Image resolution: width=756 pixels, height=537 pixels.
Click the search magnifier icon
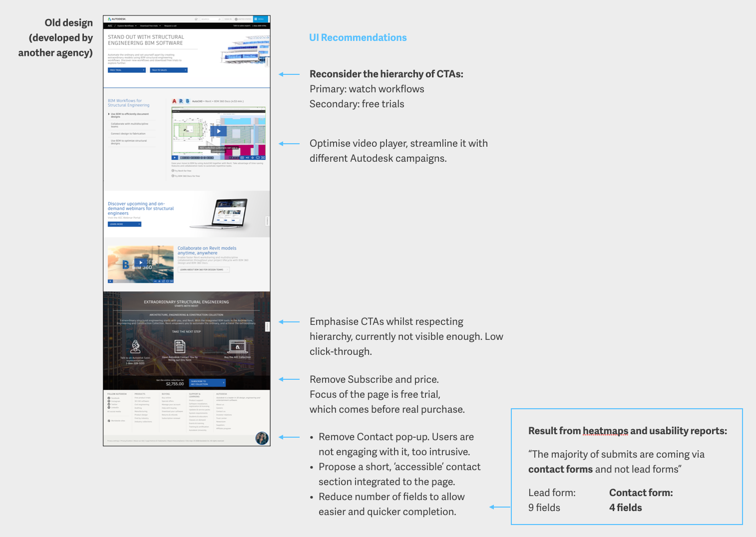(x=219, y=19)
